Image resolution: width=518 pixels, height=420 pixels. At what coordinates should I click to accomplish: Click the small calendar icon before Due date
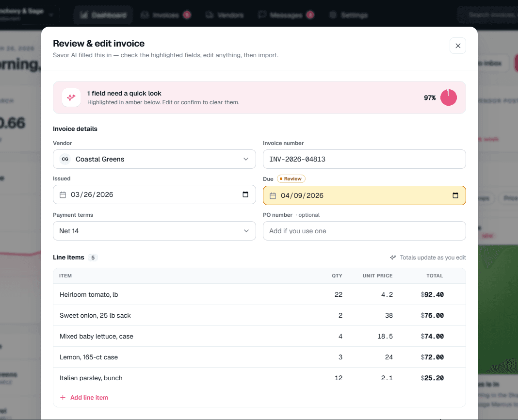tap(273, 195)
